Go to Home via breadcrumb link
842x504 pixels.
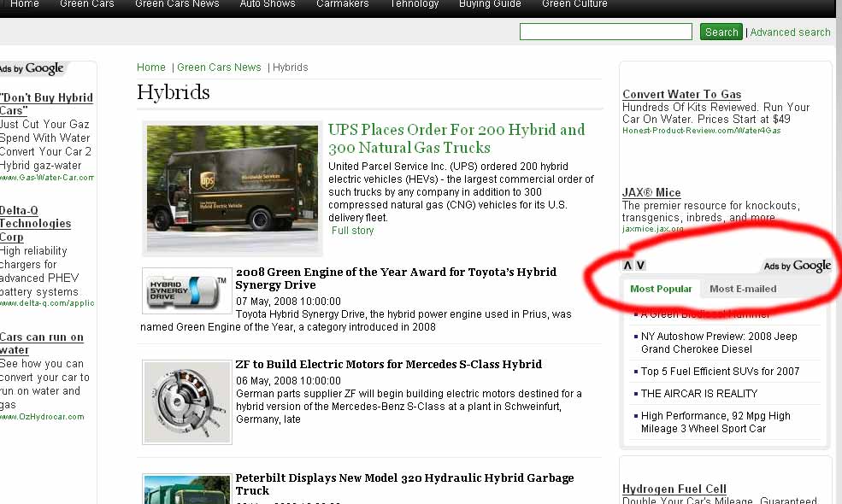(x=151, y=67)
